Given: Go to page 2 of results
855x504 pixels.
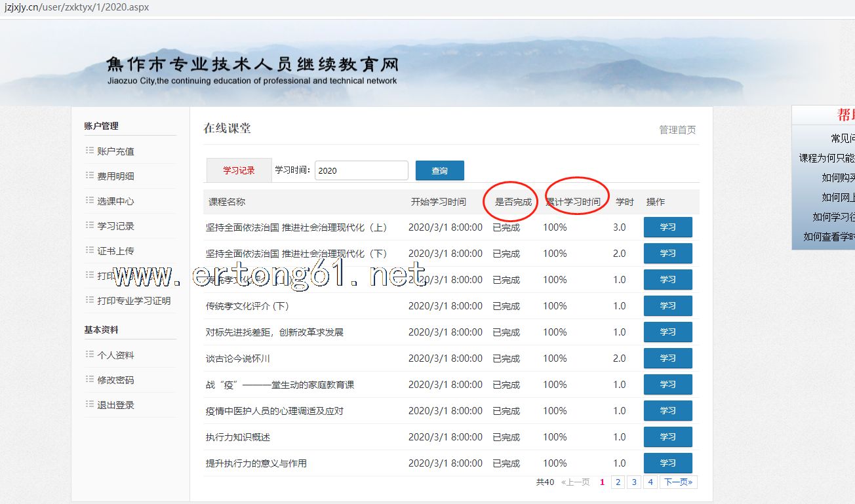Looking at the screenshot, I should point(618,482).
